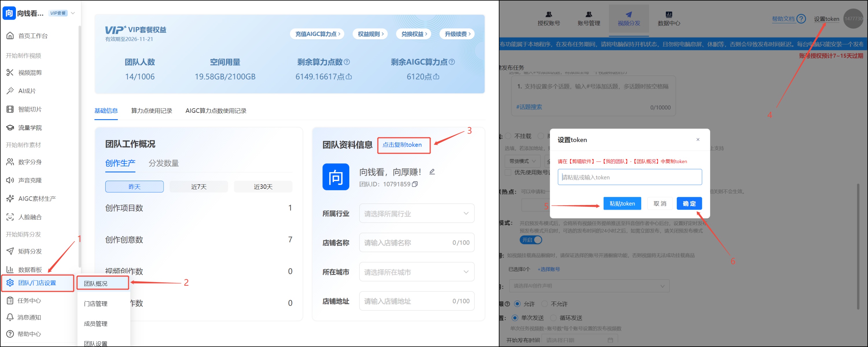868x347 pixels.
Task: Click the 粘贴token button
Action: [622, 204]
